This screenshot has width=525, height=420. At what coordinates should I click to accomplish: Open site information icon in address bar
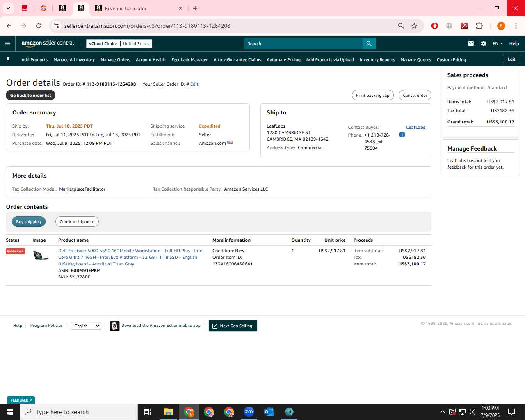[56, 26]
